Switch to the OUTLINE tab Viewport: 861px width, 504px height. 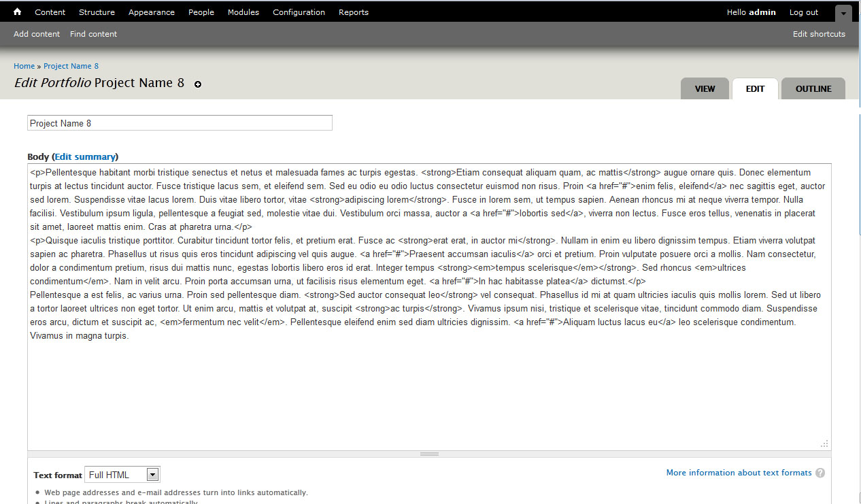(x=813, y=89)
